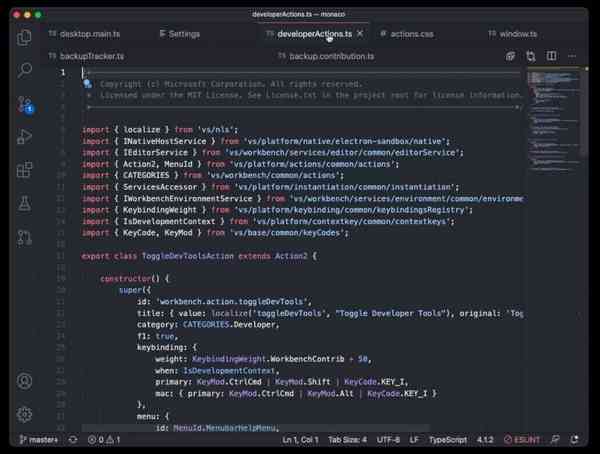Click the 'super({' call

[134, 290]
